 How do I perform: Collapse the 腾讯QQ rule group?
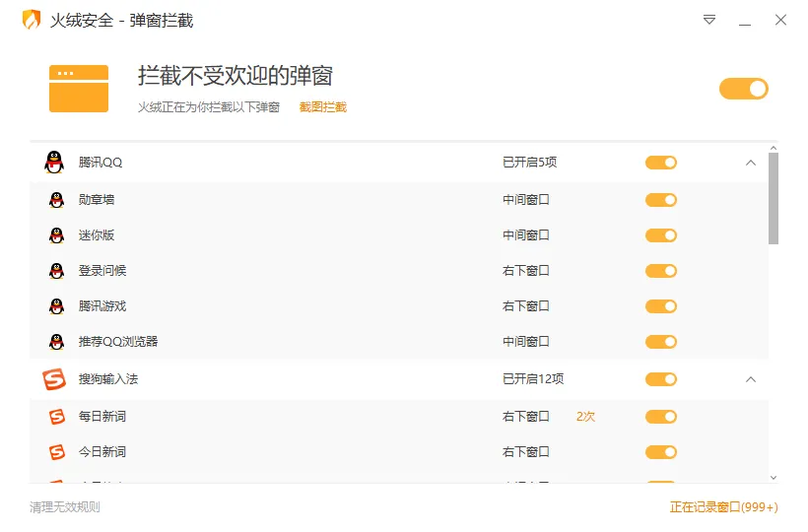tap(751, 163)
